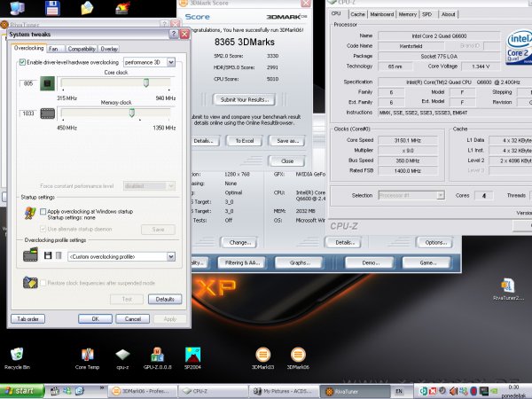The height and width of the screenshot is (399, 532).
Task: Click the memory clock value field 1033
Action: coord(28,113)
